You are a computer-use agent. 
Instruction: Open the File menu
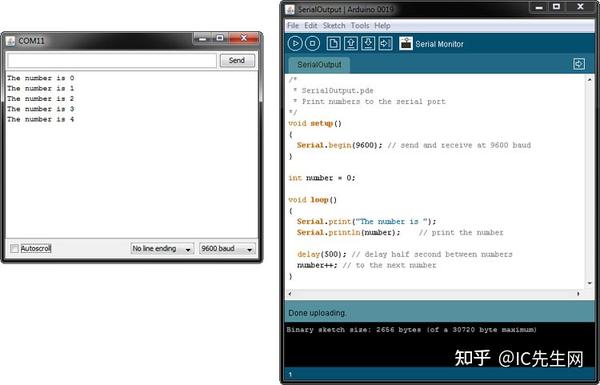[x=293, y=26]
